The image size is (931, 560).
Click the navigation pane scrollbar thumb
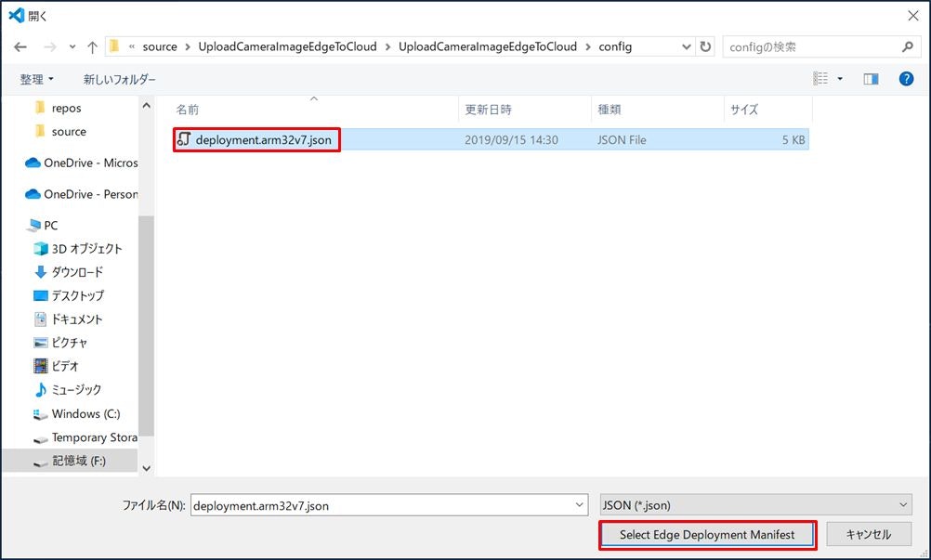click(x=146, y=326)
